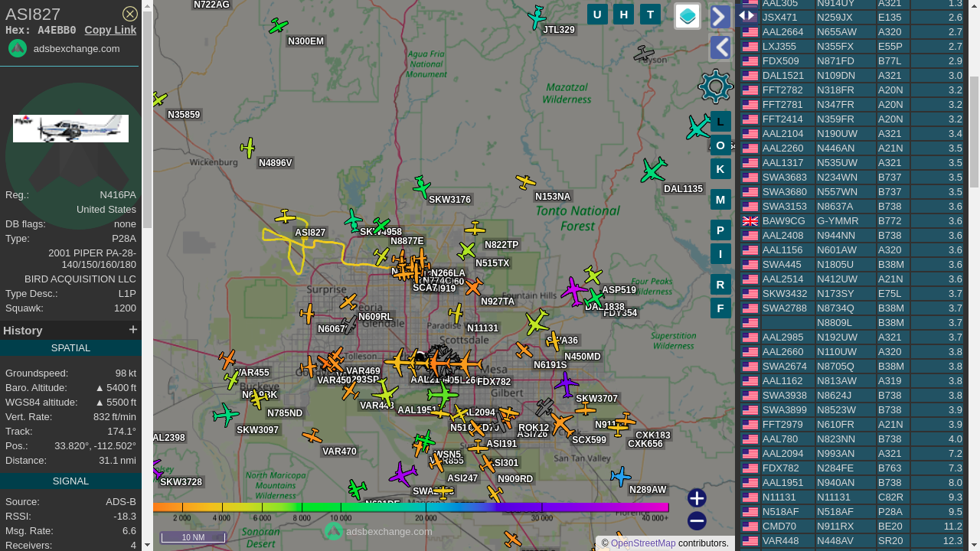Select the N300EM aircraft icon
The image size is (980, 551).
(279, 27)
